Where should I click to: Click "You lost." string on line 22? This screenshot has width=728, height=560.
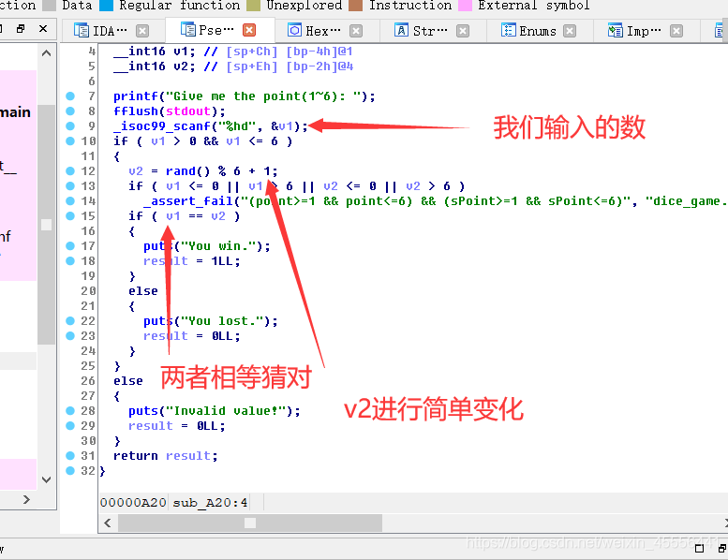tap(221, 320)
